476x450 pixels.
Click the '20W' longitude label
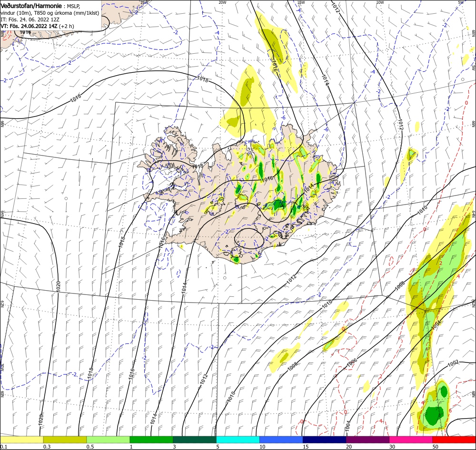click(222, 2)
